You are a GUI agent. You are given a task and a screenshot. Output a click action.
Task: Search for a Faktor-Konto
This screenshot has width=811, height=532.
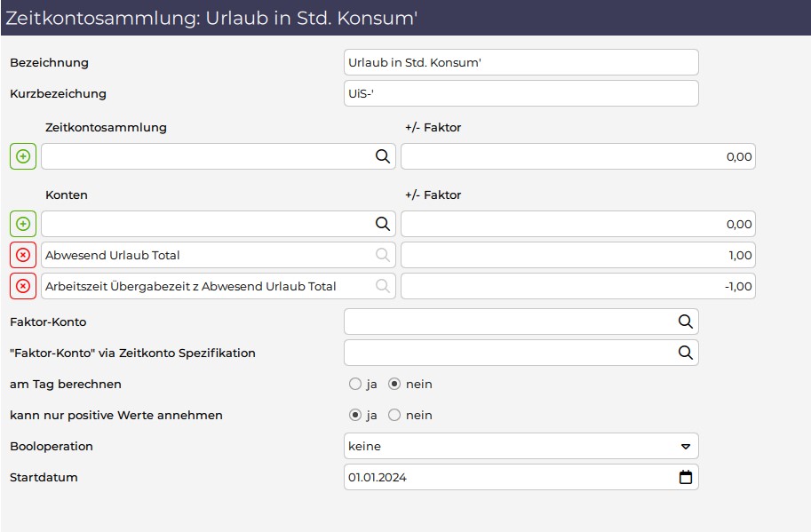[x=686, y=322]
